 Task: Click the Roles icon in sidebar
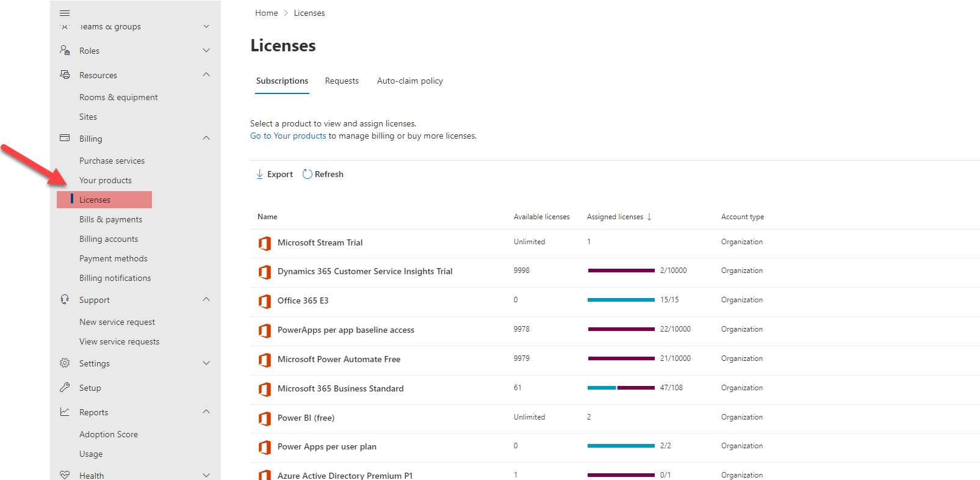(65, 50)
